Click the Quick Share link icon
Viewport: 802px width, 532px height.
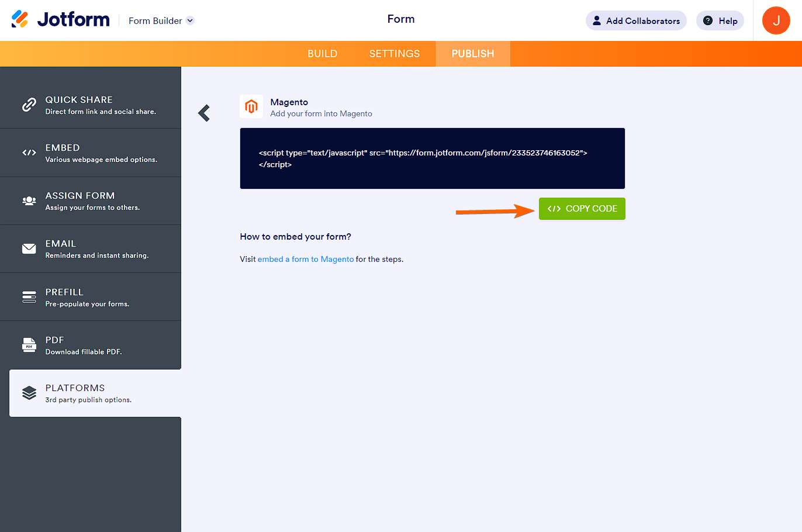29,105
